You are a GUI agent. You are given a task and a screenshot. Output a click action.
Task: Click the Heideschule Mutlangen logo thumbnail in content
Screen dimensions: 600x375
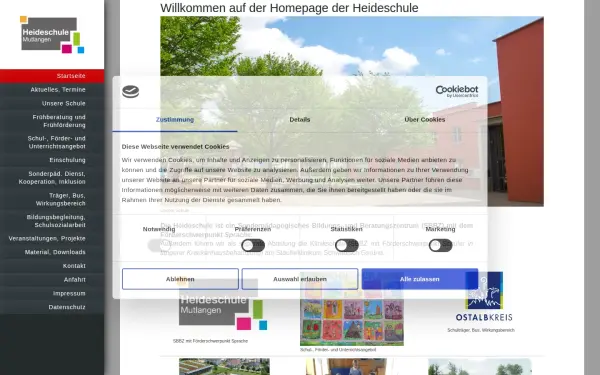pos(223,304)
